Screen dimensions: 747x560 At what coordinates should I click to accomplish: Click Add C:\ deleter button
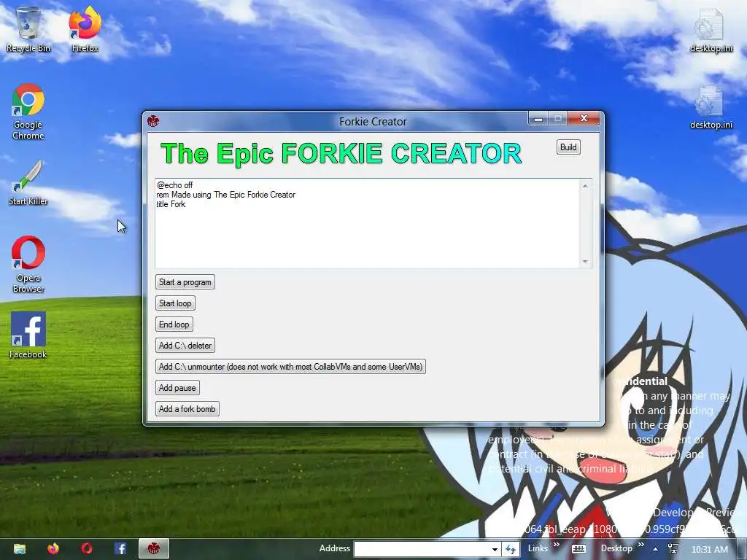[x=185, y=345]
